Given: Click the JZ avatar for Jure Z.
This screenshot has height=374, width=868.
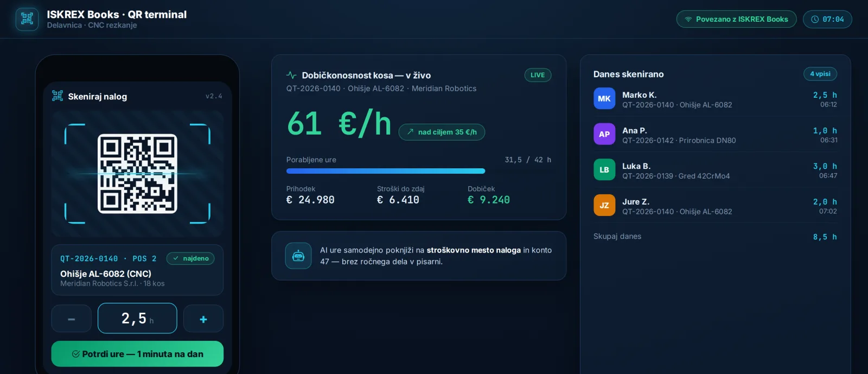Looking at the screenshot, I should point(604,205).
